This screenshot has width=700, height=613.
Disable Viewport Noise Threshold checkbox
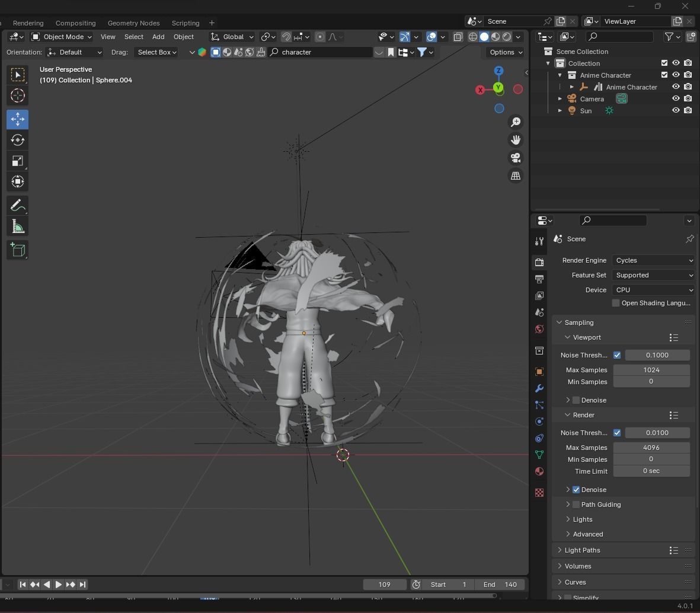[x=617, y=355]
